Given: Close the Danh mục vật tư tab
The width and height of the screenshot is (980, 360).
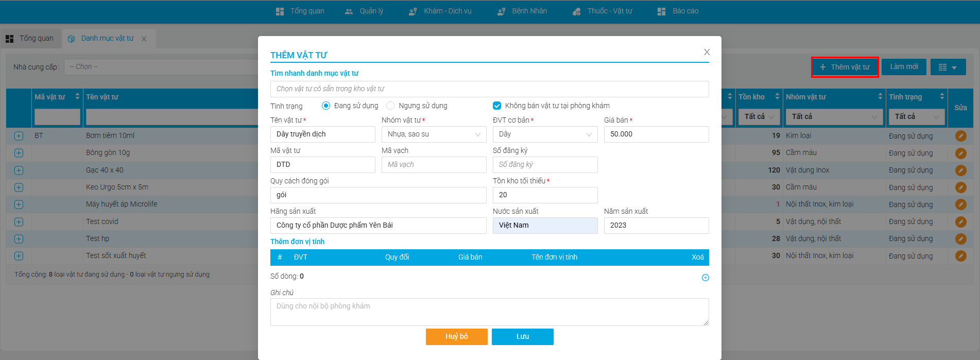Looking at the screenshot, I should tap(144, 39).
